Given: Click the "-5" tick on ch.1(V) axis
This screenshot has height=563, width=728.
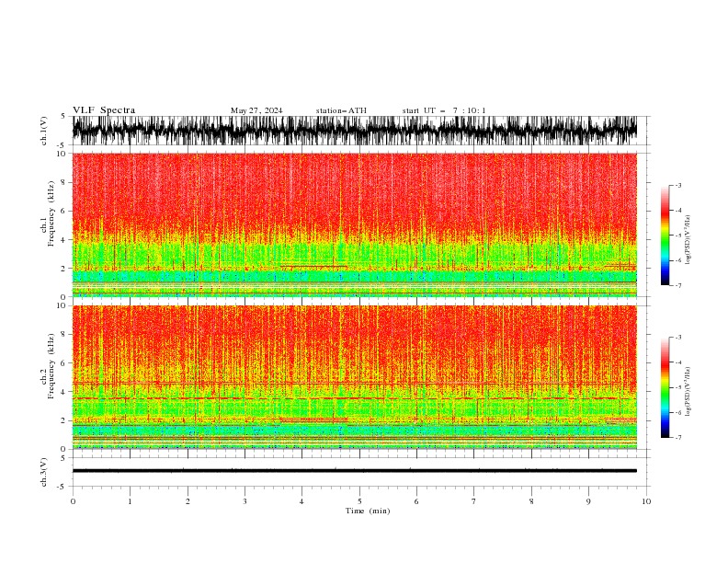Looking at the screenshot, I should pyautogui.click(x=61, y=145).
